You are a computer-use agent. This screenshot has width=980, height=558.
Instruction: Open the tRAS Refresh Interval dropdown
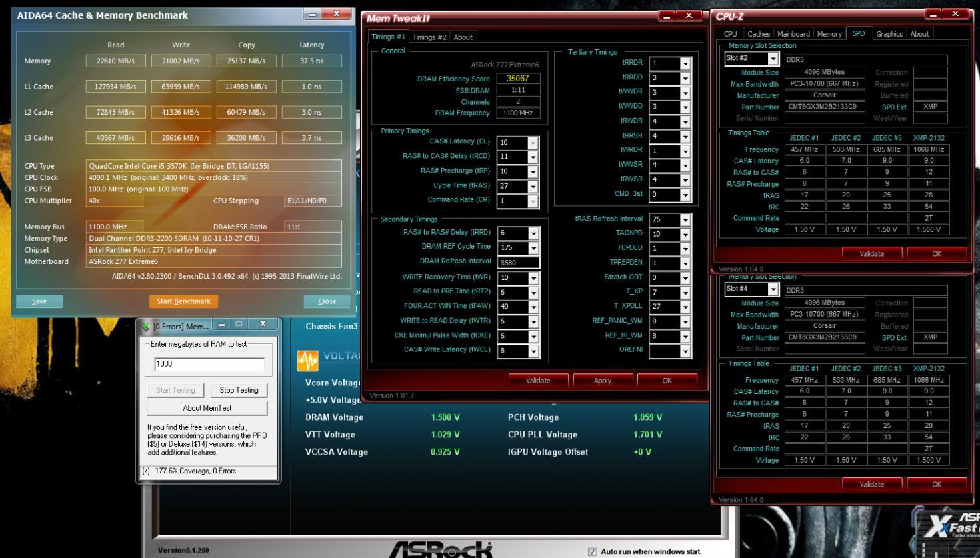pos(685,220)
